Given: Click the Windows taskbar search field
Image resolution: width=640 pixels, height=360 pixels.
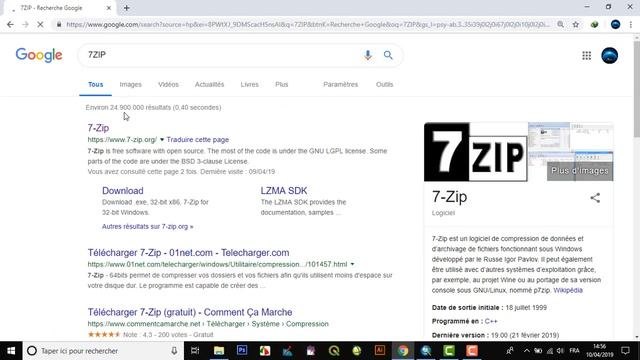Looking at the screenshot, I should coord(102,351).
